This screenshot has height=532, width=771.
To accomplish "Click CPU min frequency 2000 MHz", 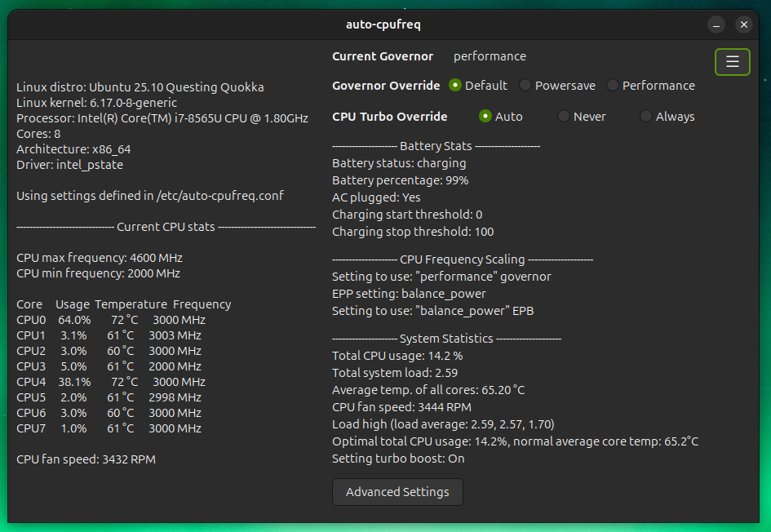I will coord(99,273).
